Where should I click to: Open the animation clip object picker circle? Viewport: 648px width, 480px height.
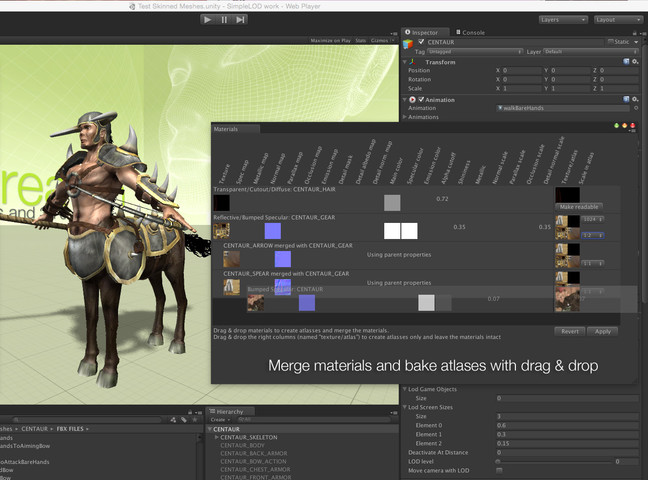636,108
